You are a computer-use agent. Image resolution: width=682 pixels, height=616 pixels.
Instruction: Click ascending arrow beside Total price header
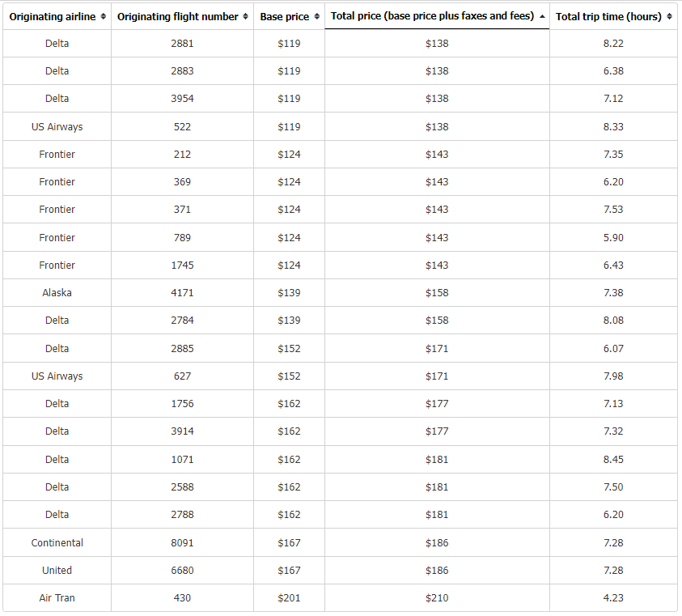coord(542,16)
